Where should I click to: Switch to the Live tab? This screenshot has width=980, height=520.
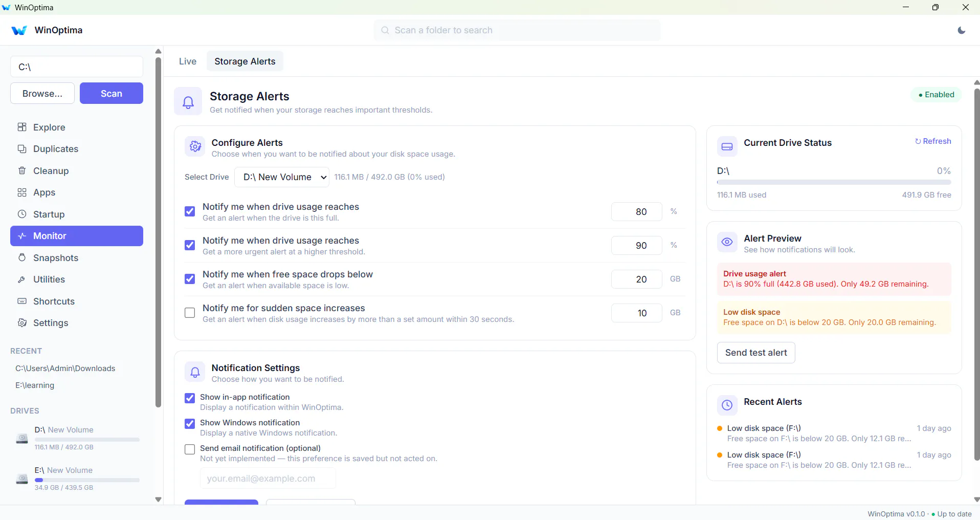(188, 61)
